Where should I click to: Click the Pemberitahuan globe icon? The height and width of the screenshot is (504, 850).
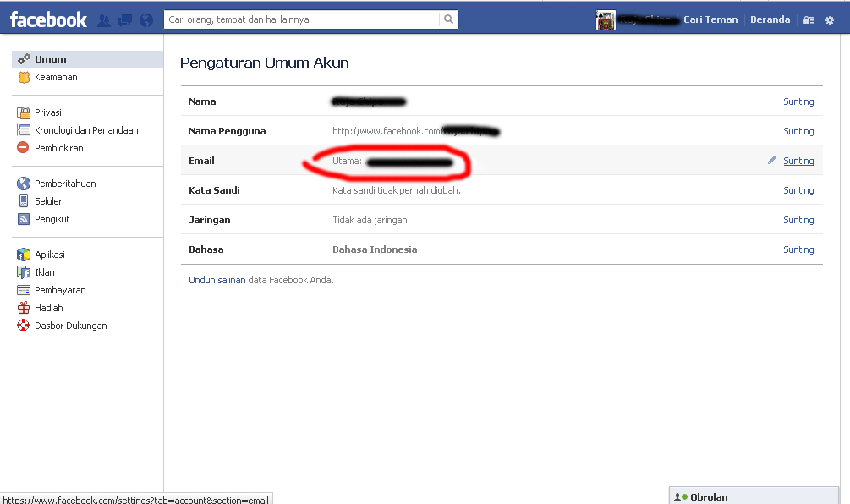[24, 184]
